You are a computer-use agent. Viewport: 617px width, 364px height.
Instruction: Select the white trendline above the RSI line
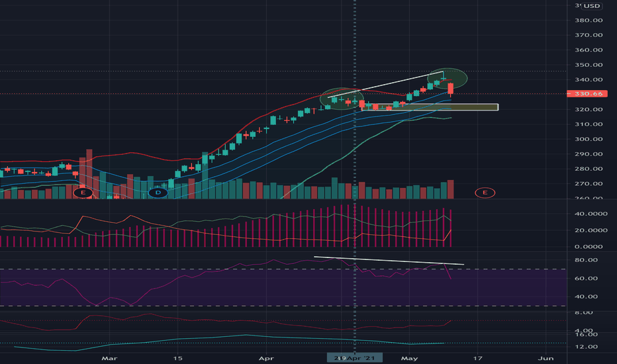coord(389,261)
